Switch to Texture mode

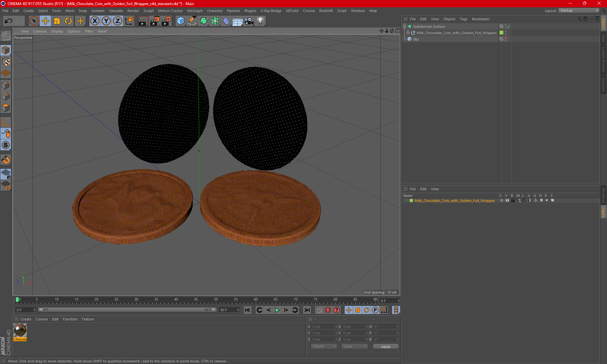[6, 62]
